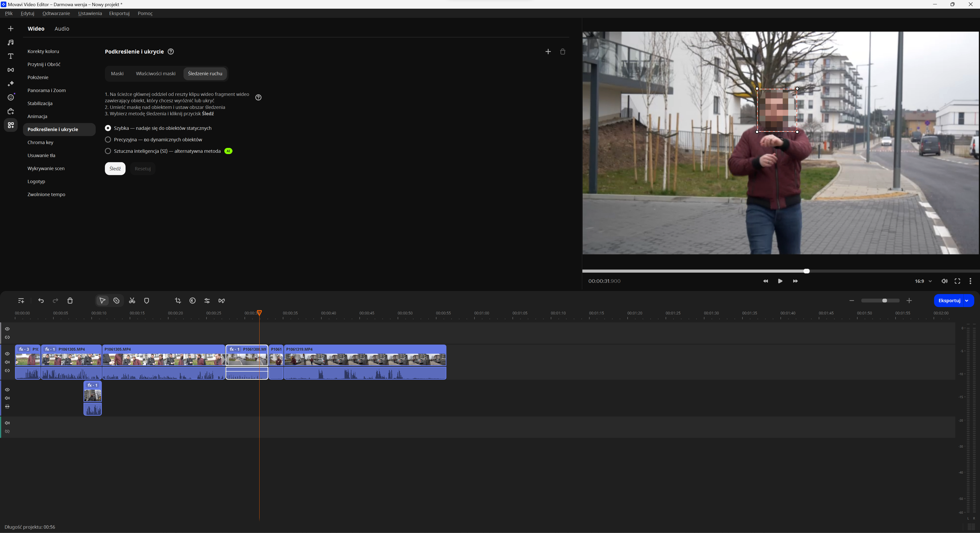Select the crop and rotate tool icon

coord(178,301)
